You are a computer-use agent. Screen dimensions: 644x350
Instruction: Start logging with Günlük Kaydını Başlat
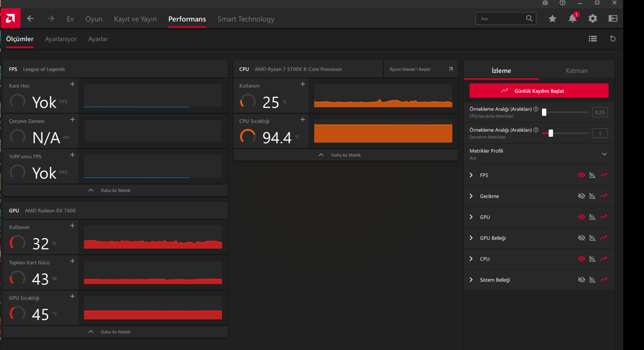[x=539, y=91]
